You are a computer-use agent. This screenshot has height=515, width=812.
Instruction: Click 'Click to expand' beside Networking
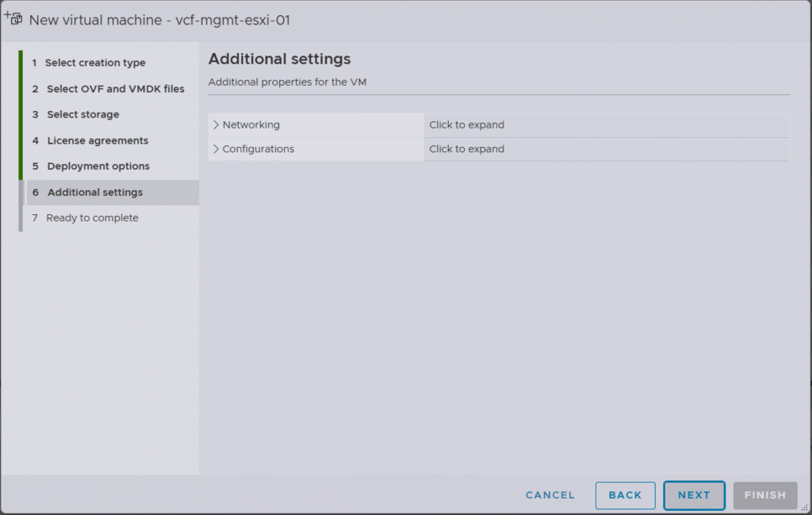pos(466,125)
